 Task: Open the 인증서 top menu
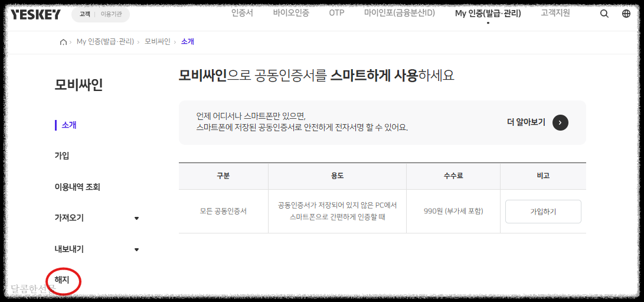click(x=243, y=13)
